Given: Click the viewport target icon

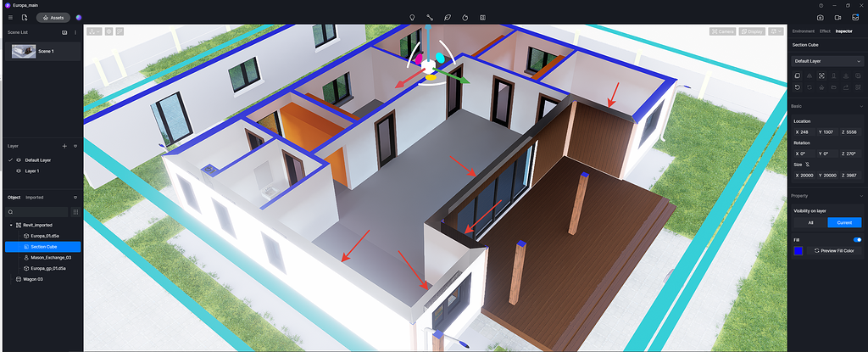Looking at the screenshot, I should coord(109,31).
